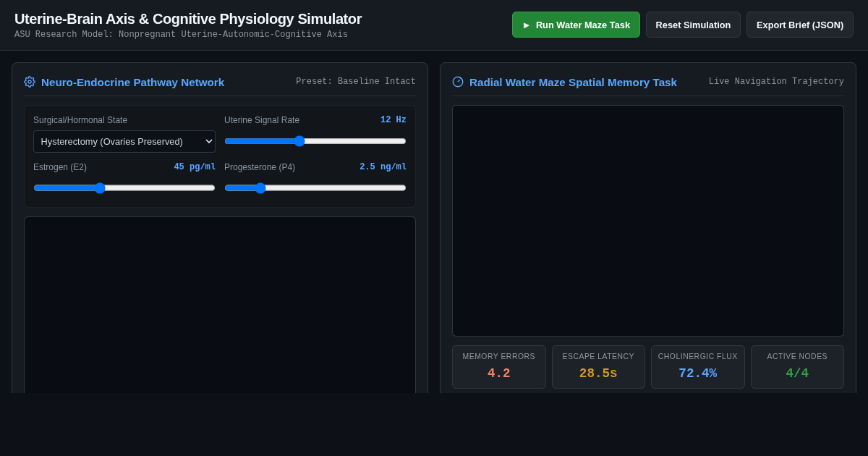Adjust the Progesterone (P4) slider
This screenshot has height=456, width=868.
[315, 187]
